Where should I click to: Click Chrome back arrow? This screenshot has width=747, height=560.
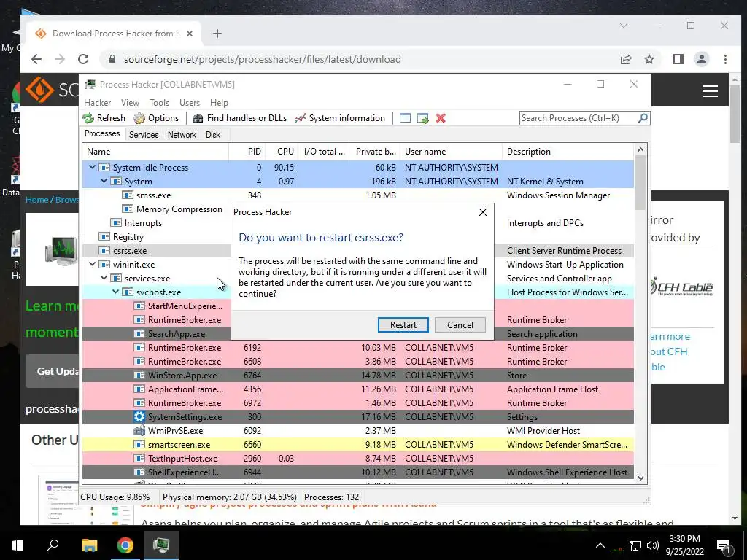pyautogui.click(x=36, y=59)
